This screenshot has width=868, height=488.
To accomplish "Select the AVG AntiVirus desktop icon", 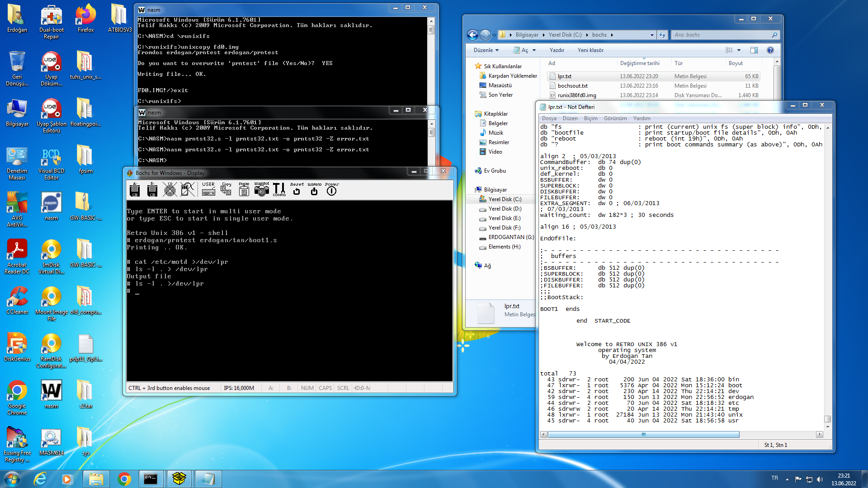I will pyautogui.click(x=17, y=210).
